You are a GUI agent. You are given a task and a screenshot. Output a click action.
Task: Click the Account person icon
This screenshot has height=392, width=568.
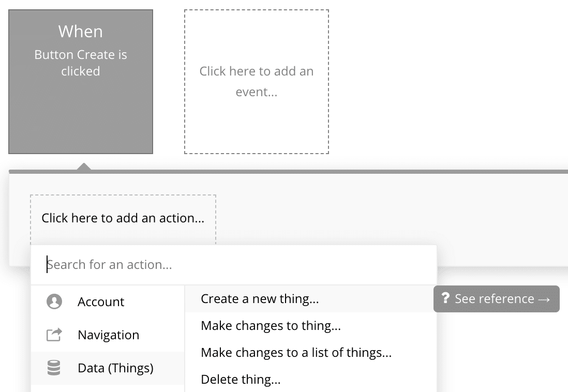click(x=54, y=301)
